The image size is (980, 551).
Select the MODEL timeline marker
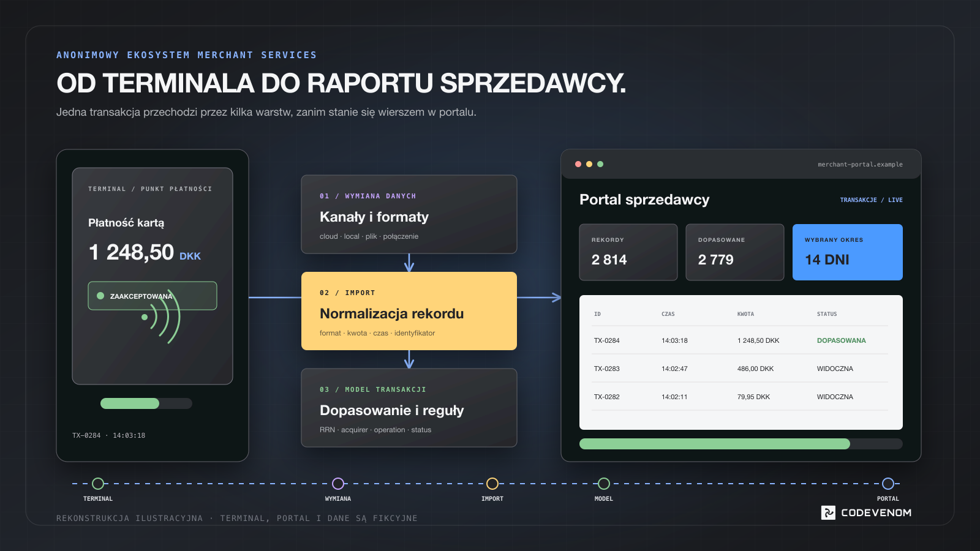tap(604, 484)
